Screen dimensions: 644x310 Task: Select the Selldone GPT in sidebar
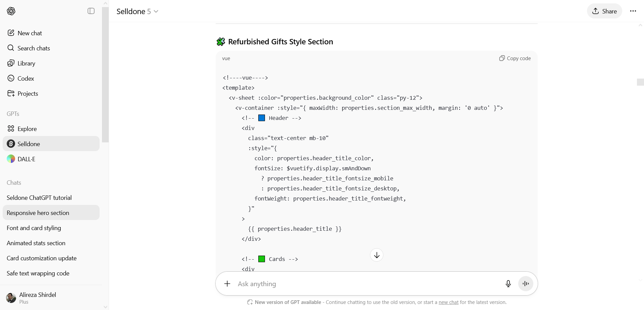pos(51,144)
